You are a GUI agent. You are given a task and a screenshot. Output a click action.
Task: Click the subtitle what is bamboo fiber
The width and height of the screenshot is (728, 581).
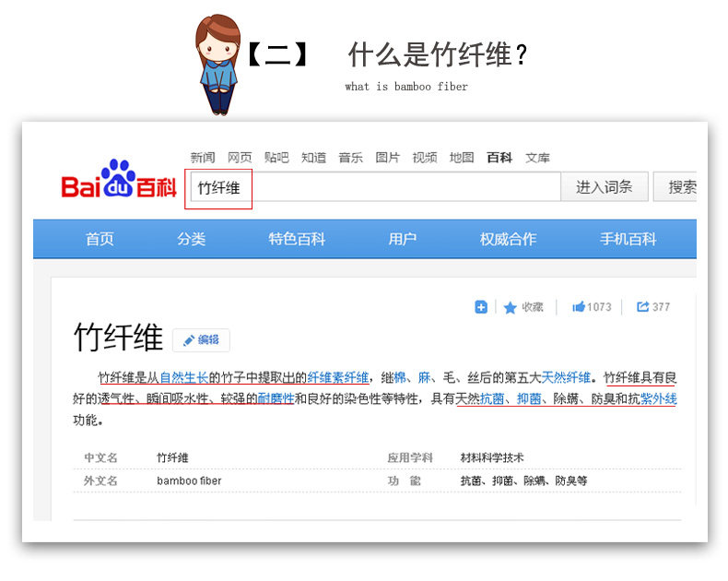[x=406, y=87]
